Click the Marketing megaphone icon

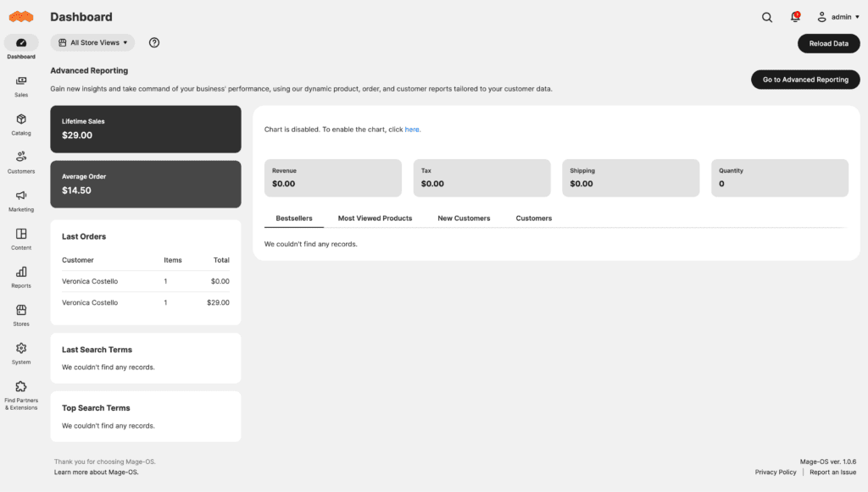[21, 202]
